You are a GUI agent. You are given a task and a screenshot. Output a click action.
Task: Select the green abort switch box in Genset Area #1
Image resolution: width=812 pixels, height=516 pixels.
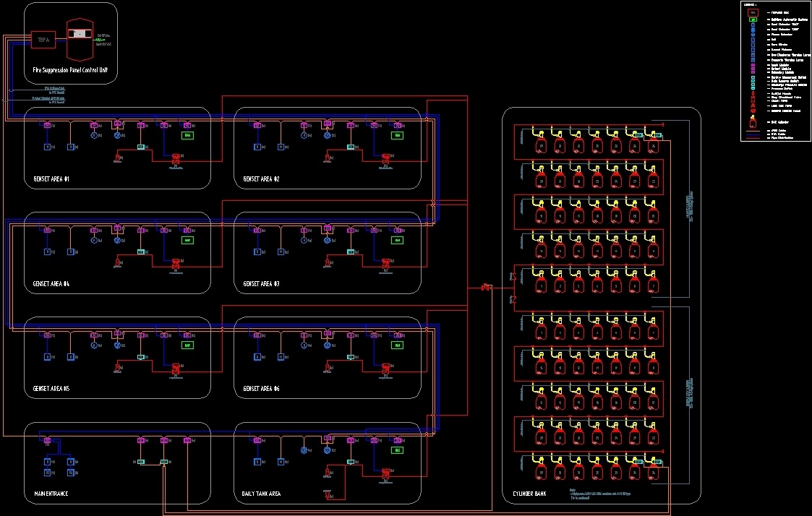coord(187,135)
